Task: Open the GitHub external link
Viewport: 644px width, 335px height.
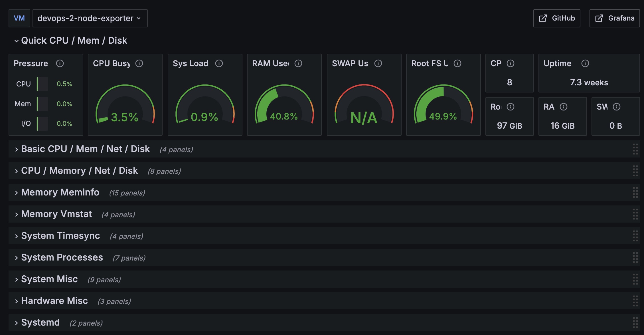Action: tap(557, 18)
